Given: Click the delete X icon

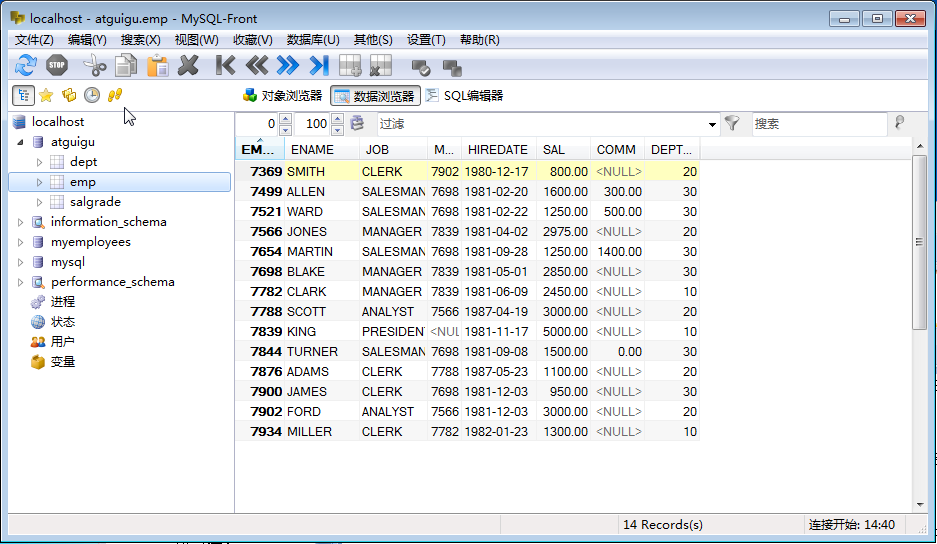Looking at the screenshot, I should coord(188,65).
